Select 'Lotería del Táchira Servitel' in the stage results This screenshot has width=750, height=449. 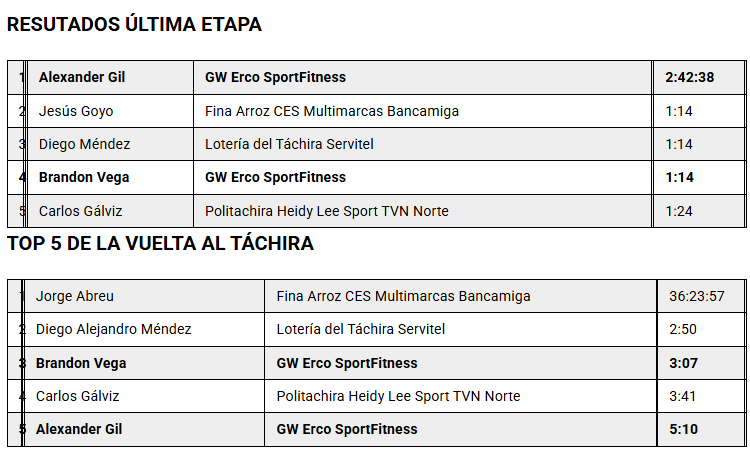pyautogui.click(x=289, y=144)
